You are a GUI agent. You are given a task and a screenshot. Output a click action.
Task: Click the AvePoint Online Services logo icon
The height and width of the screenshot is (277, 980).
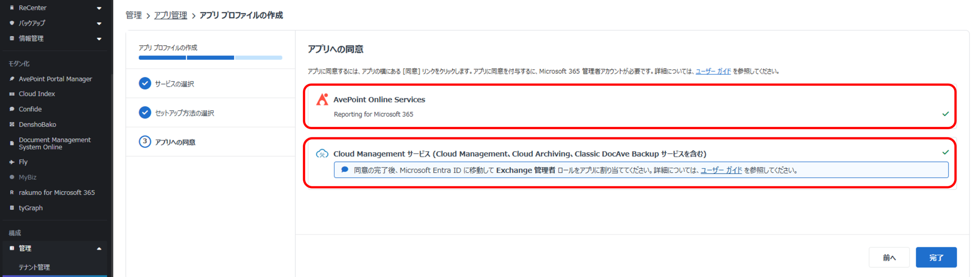(x=322, y=99)
